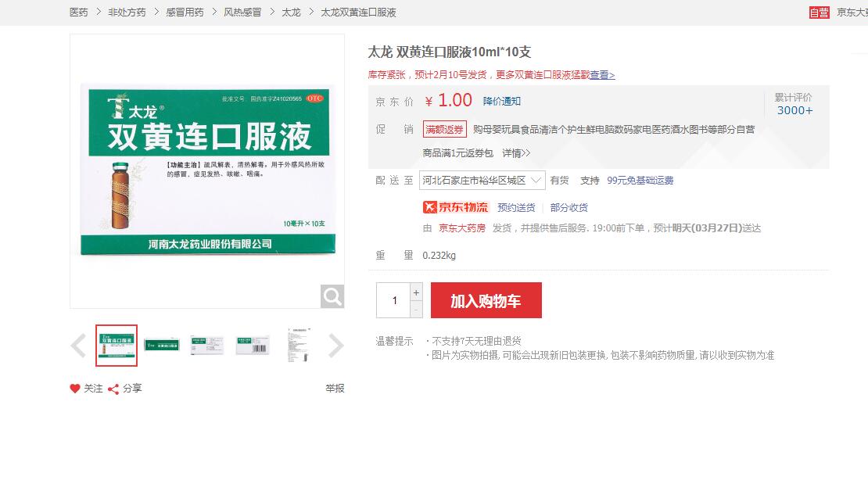Click the weight value 0.232kg

tap(439, 255)
